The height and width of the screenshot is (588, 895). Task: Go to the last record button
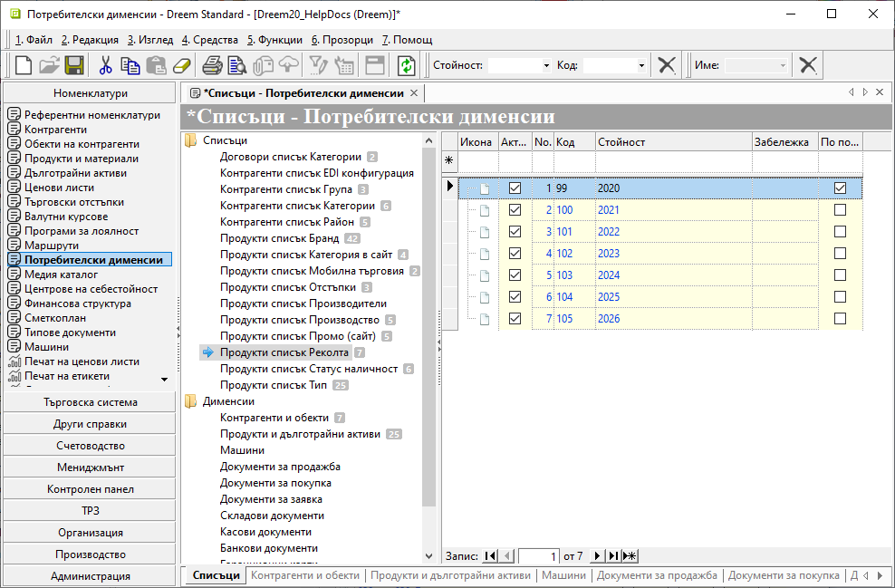tap(613, 556)
